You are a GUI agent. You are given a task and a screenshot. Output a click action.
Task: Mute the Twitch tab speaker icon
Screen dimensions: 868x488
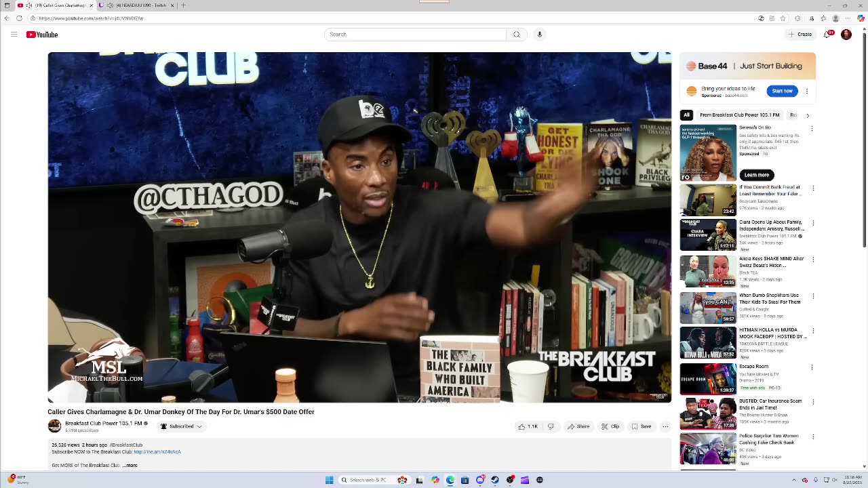(x=110, y=5)
